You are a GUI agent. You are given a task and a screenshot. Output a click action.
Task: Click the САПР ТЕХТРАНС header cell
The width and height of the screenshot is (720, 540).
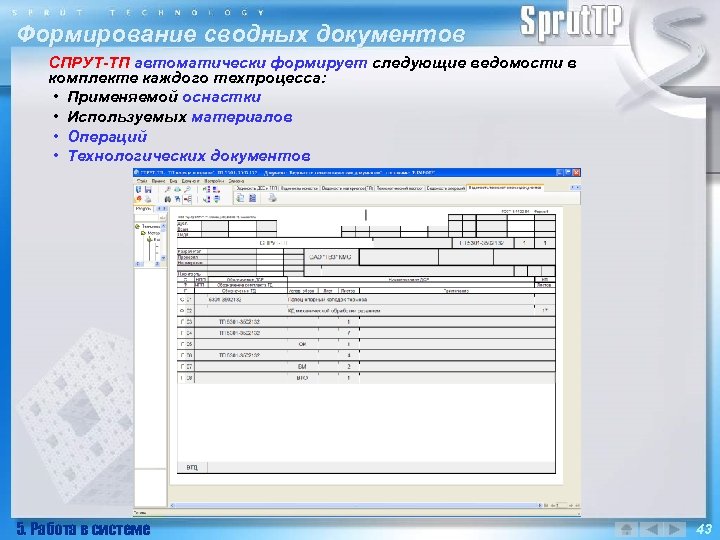pyautogui.click(x=331, y=257)
